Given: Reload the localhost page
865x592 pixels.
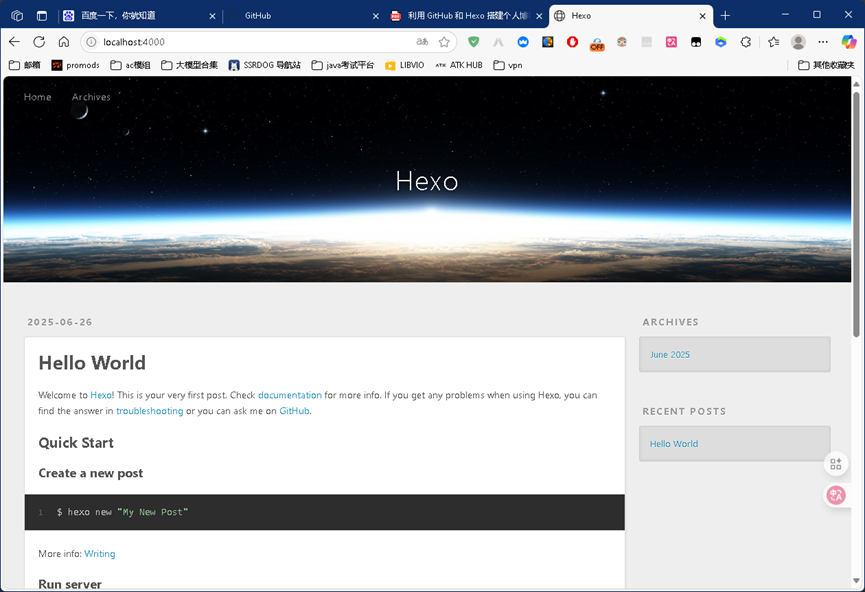Looking at the screenshot, I should tap(39, 42).
